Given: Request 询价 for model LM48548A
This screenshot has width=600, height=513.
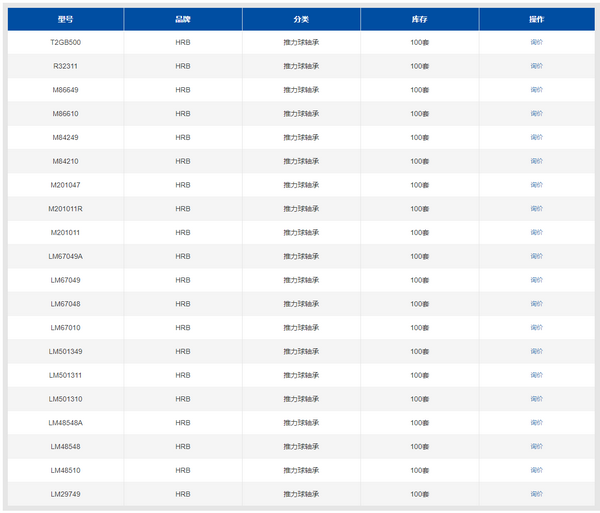Looking at the screenshot, I should (536, 423).
